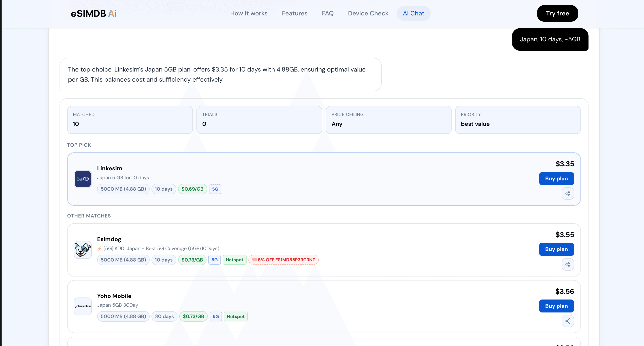Viewport: 644px width, 346px height.
Task: Click the Yoho Mobile provider logo
Action: pyautogui.click(x=83, y=306)
